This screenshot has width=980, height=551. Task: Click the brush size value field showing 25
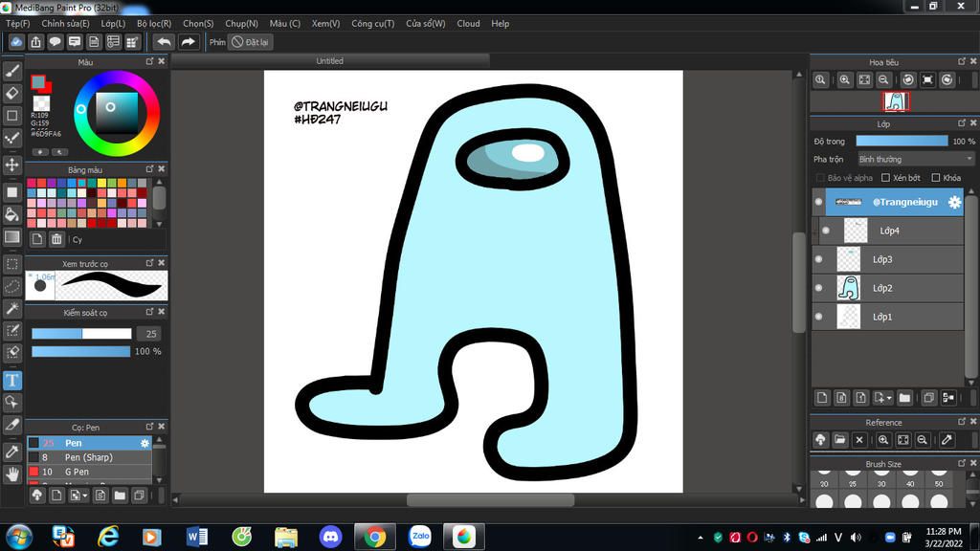[150, 334]
